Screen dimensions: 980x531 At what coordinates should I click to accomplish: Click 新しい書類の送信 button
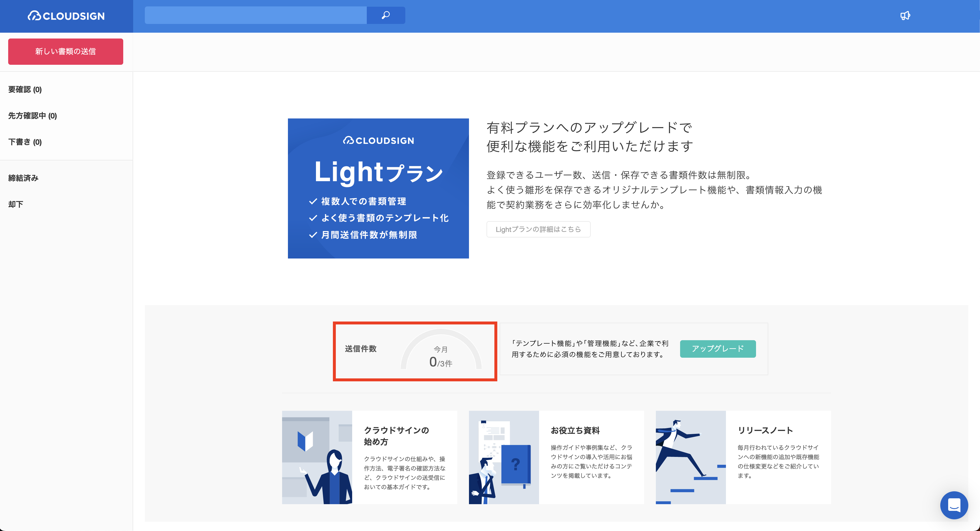pyautogui.click(x=66, y=51)
